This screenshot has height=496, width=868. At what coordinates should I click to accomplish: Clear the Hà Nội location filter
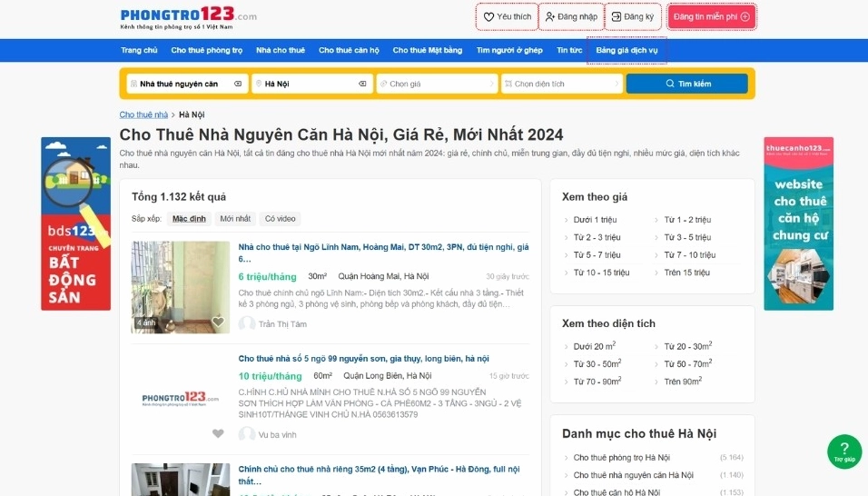(362, 84)
